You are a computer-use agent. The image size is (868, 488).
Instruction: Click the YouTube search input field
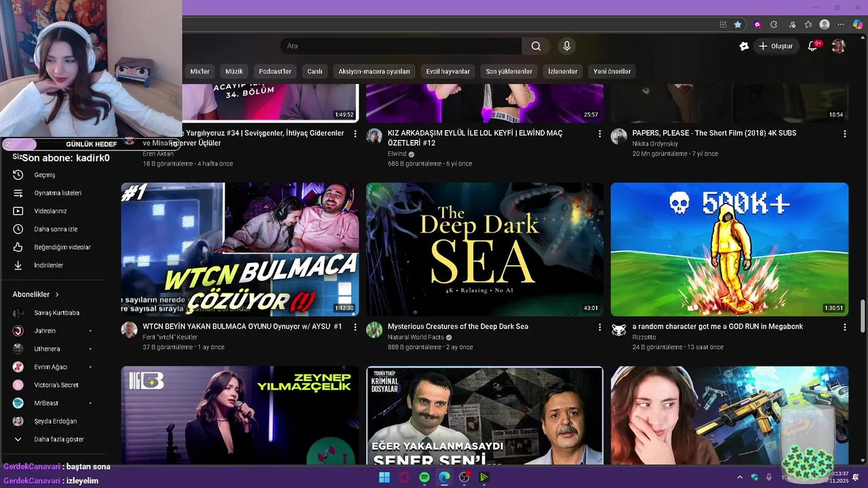(x=401, y=46)
